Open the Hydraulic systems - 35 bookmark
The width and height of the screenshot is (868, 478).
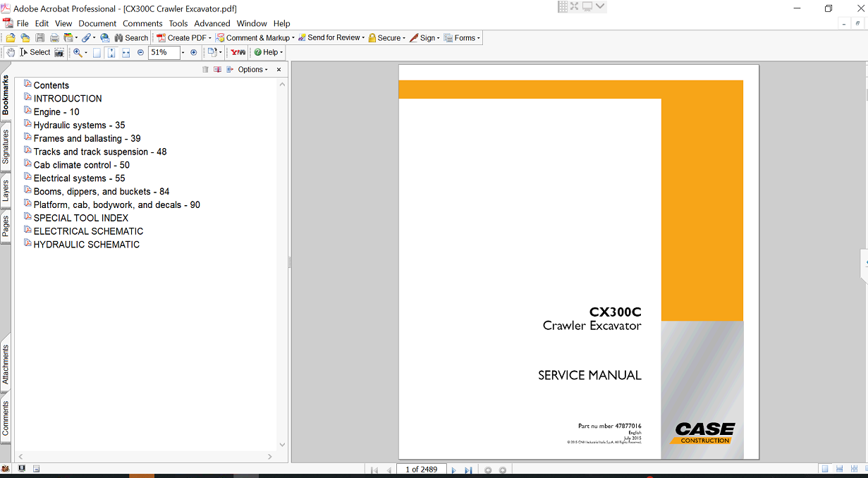tap(79, 125)
